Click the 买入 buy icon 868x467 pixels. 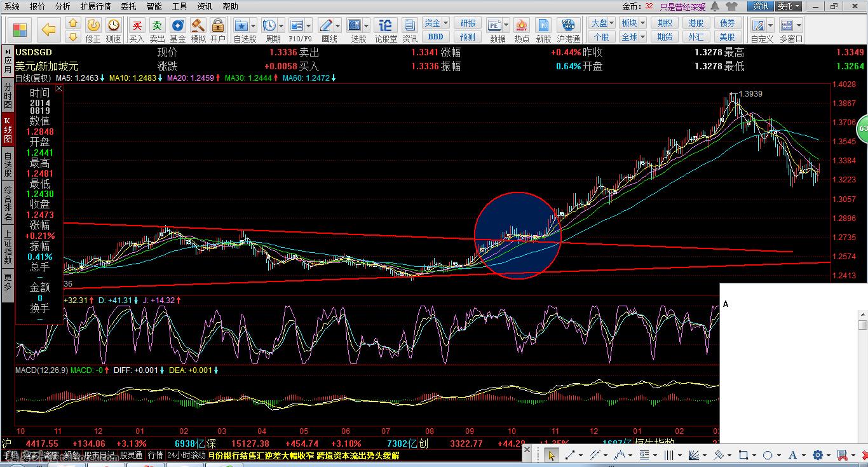coord(137,25)
